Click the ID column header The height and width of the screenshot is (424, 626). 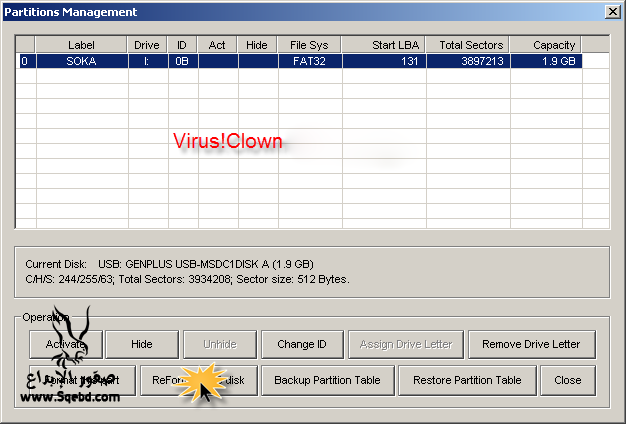(x=182, y=45)
